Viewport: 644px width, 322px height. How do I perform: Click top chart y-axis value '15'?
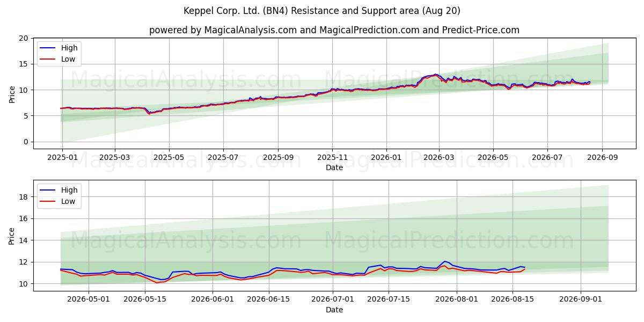(24, 64)
